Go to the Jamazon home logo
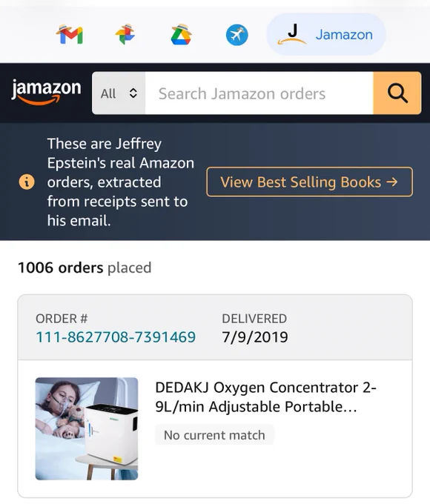 pyautogui.click(x=46, y=92)
